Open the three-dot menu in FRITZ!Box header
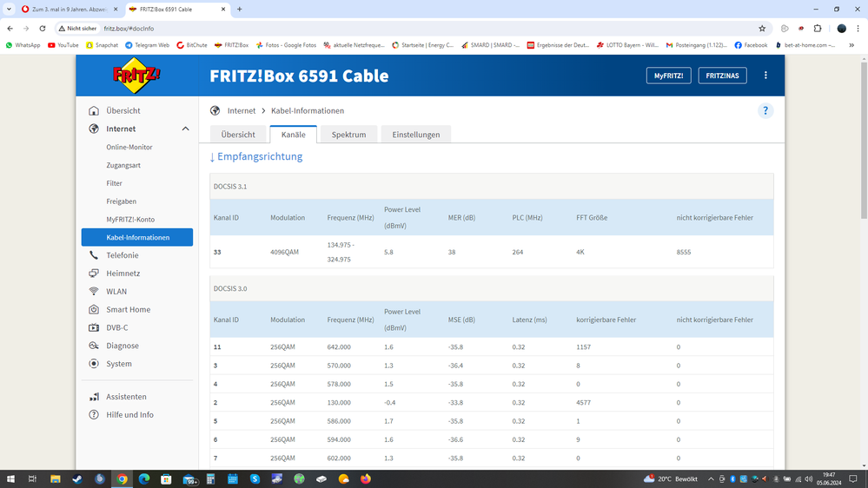Image resolution: width=868 pixels, height=488 pixels. 765,76
